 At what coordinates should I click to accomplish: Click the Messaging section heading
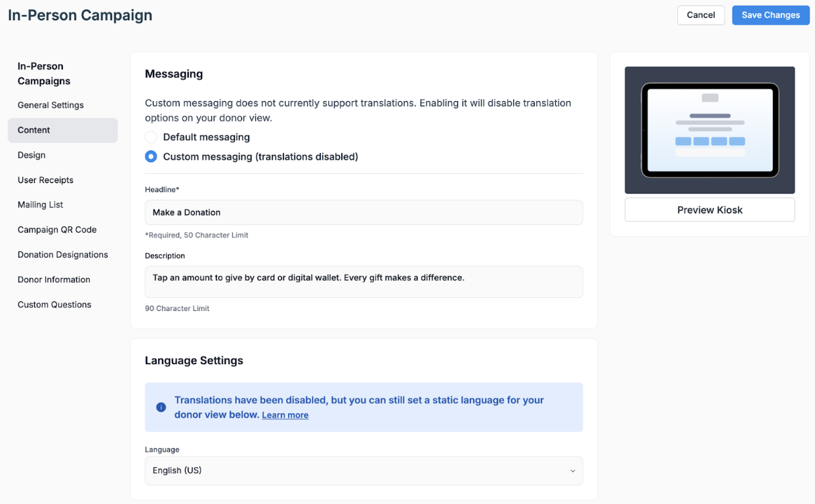click(x=174, y=74)
